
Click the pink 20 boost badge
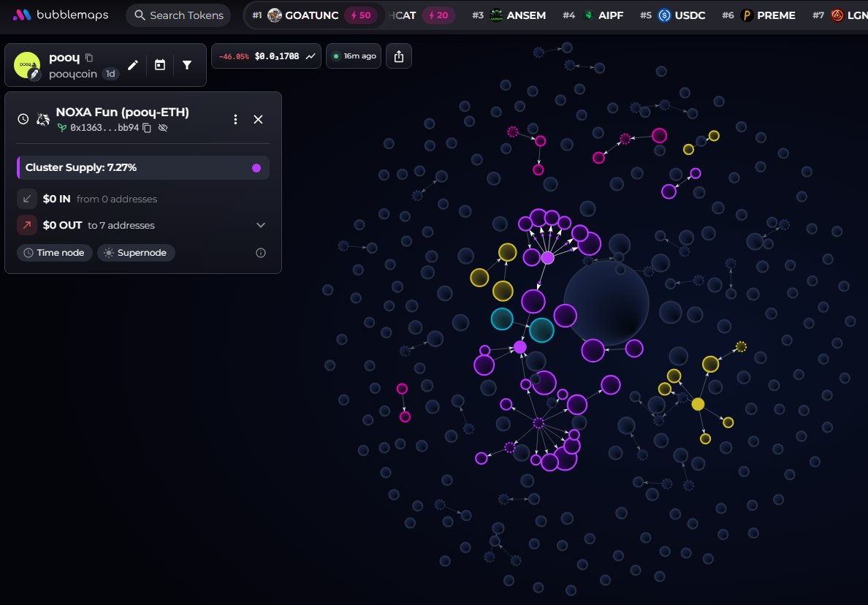tap(438, 15)
